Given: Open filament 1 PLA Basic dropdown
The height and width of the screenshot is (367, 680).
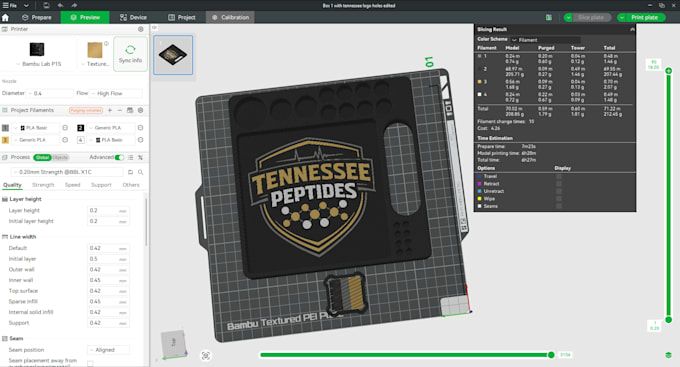Looking at the screenshot, I should click(36, 128).
